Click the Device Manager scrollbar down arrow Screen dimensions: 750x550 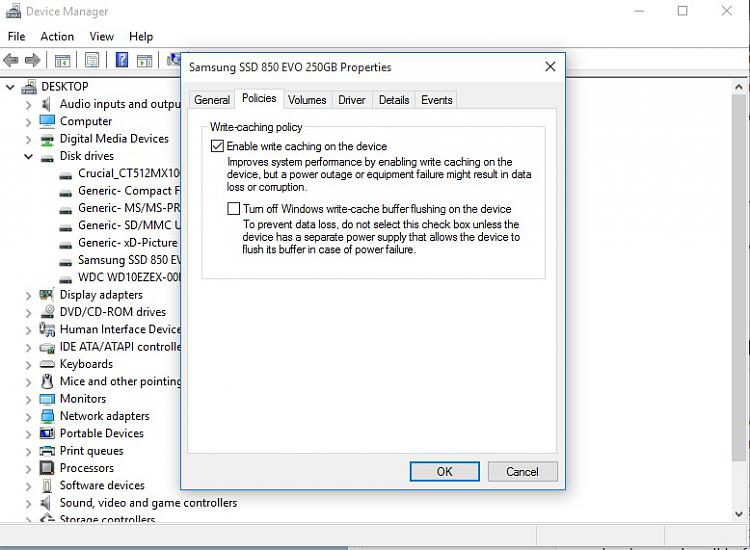tap(739, 514)
